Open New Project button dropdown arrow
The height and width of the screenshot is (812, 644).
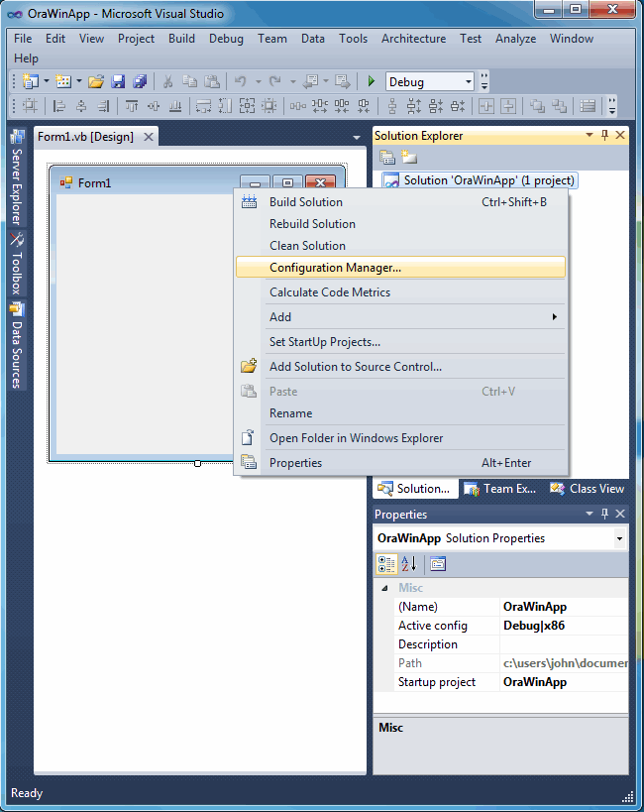pos(47,81)
